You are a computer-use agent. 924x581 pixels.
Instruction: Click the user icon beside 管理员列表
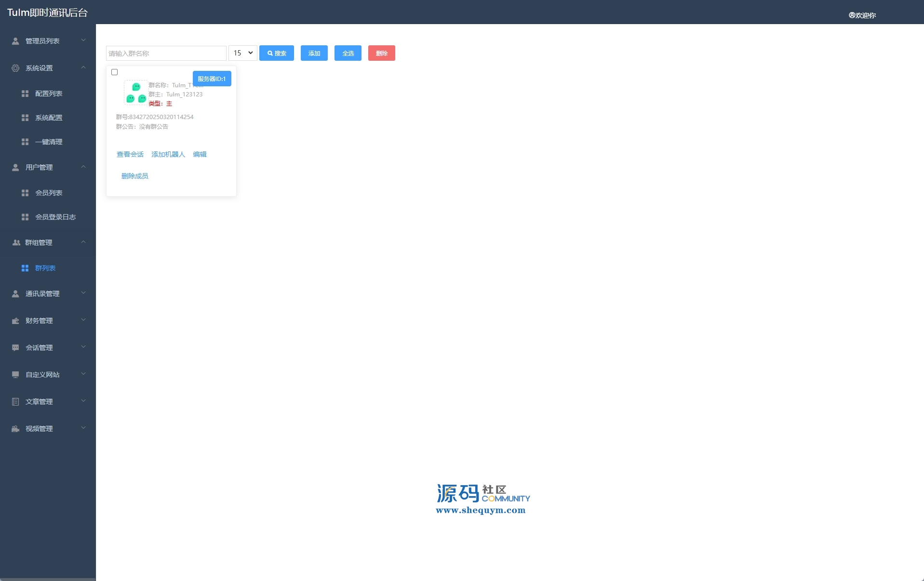click(15, 41)
